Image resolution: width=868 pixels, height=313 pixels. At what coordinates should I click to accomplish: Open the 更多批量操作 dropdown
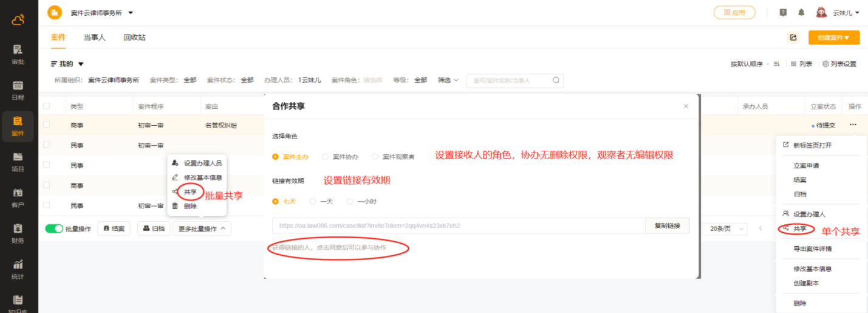202,229
